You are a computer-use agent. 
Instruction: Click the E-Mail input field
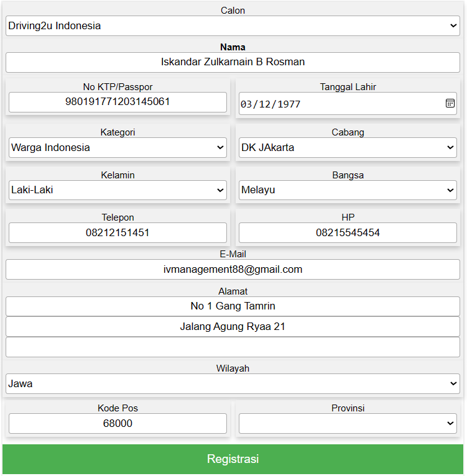pyautogui.click(x=233, y=270)
